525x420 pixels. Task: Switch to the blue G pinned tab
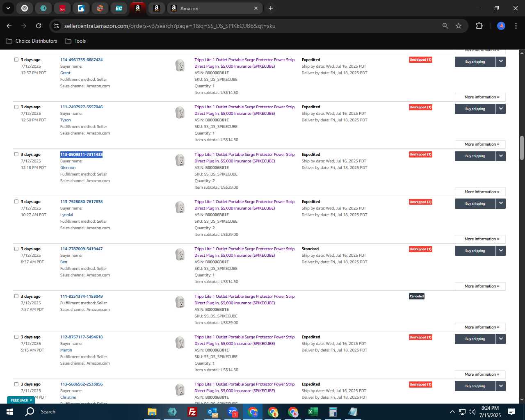pos(81,8)
